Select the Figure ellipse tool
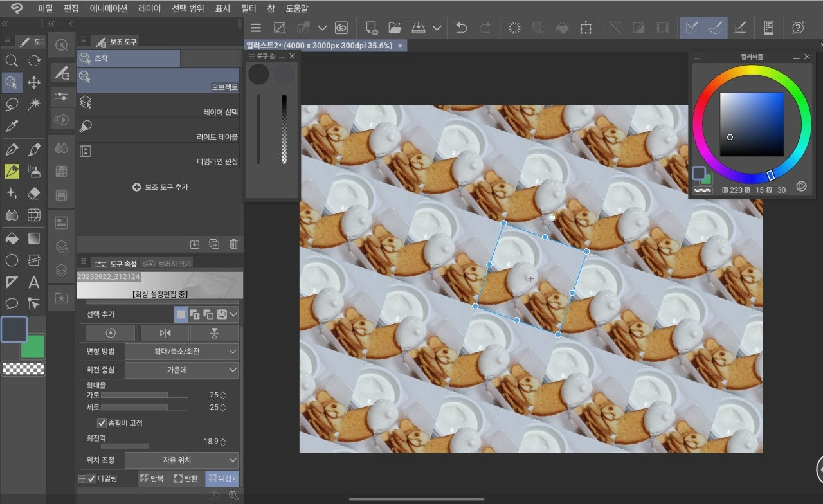Viewport: 823px width, 504px height. coord(12,260)
